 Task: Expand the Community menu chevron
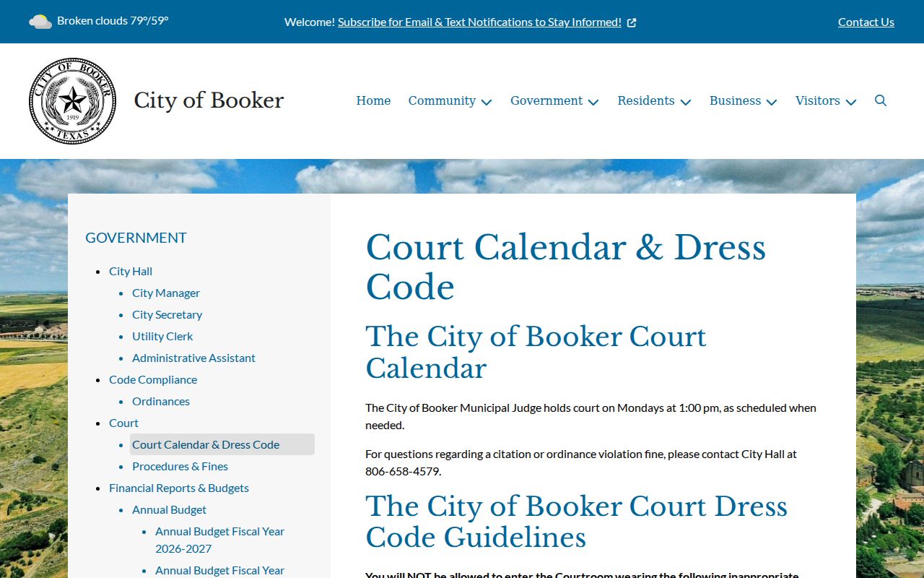pyautogui.click(x=487, y=102)
